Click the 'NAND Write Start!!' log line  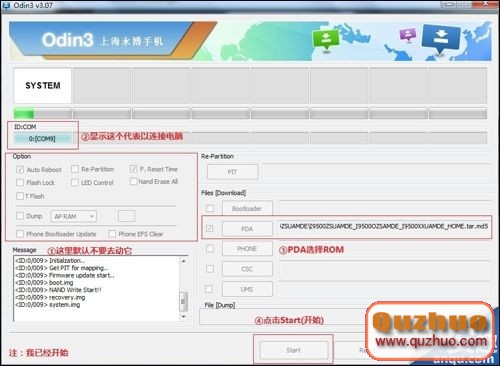[x=58, y=290]
